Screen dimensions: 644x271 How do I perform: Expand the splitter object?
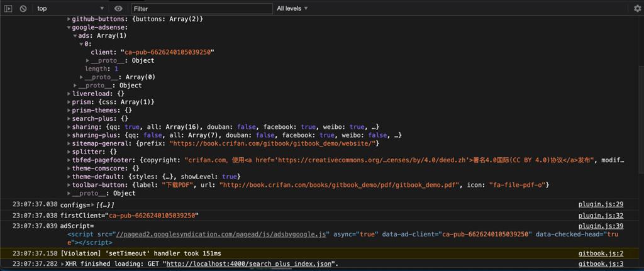tap(69, 152)
